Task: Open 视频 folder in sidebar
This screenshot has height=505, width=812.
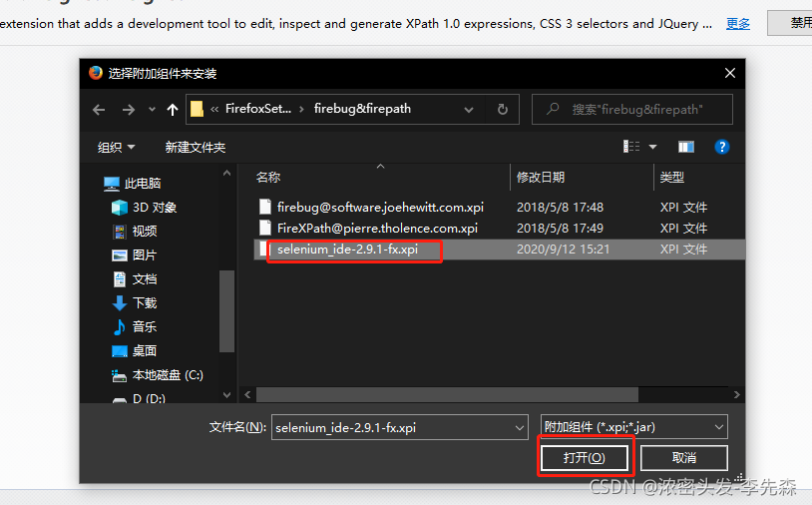Action: pyautogui.click(x=145, y=231)
